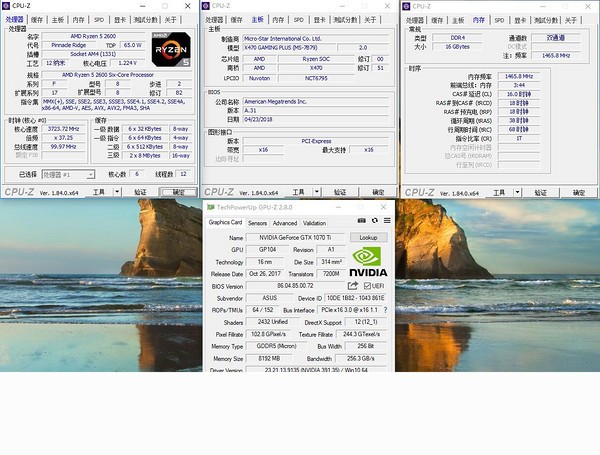
Task: Open the Advanced tab in GPU-Z
Action: pyautogui.click(x=285, y=223)
